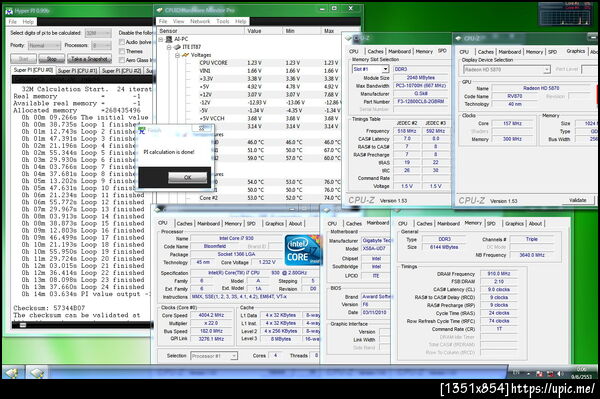
Task: Open the Processors dropdown in Hyper PI
Action: [x=101, y=46]
